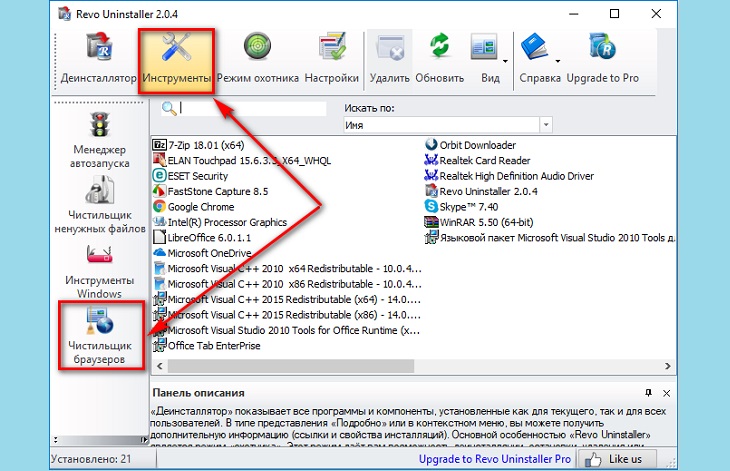730x471 pixels.
Task: Open Менеджер автозапуска in sidebar
Action: 100,140
